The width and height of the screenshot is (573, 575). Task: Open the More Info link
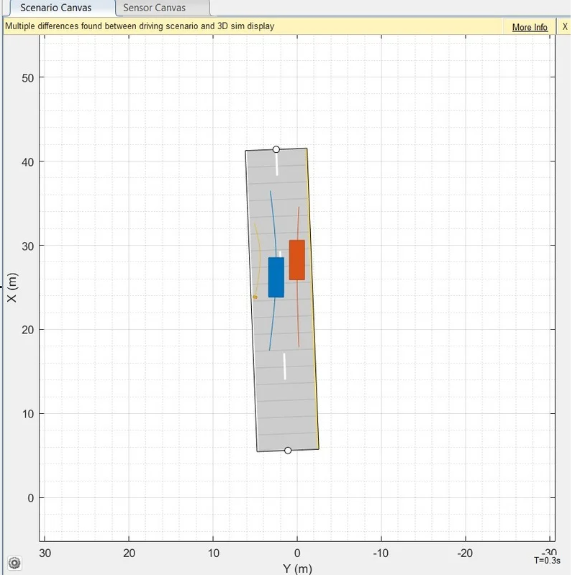pos(529,27)
